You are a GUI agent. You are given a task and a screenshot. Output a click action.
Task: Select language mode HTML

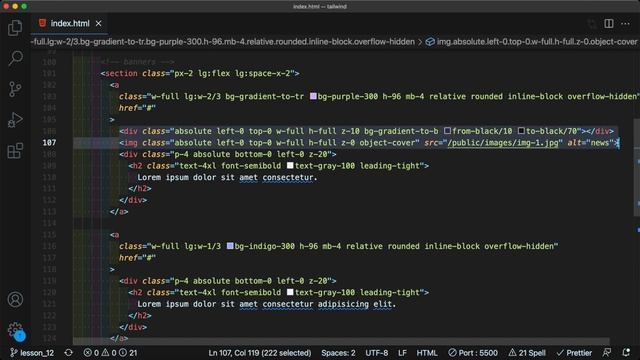pyautogui.click(x=427, y=353)
